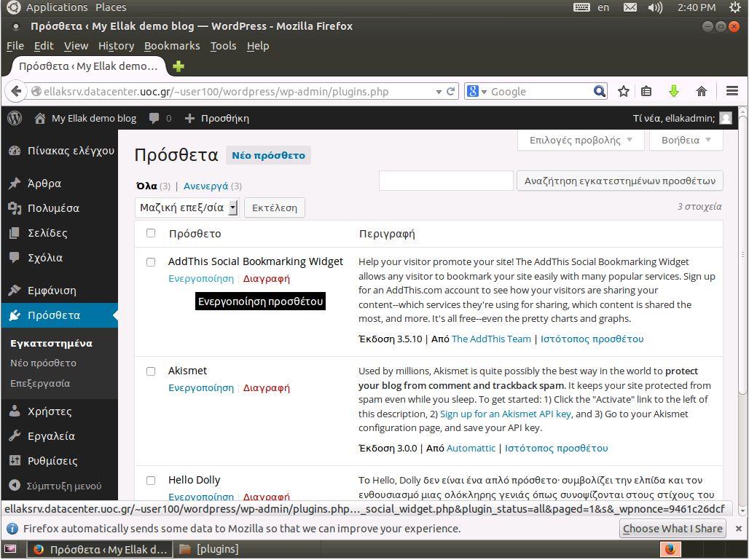
Task: Click the Πολυμέσα media icon
Action: coord(15,208)
